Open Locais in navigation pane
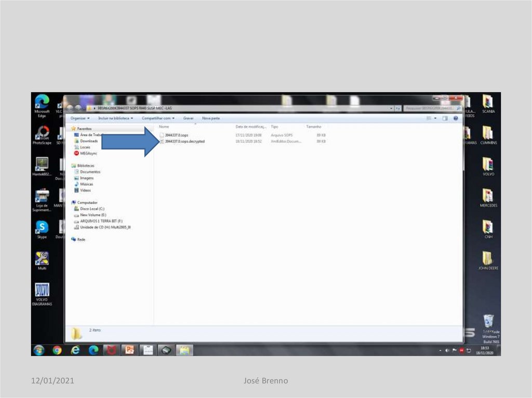 83,147
